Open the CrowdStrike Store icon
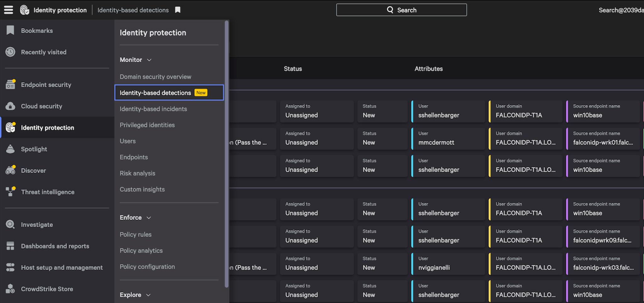 (10, 289)
